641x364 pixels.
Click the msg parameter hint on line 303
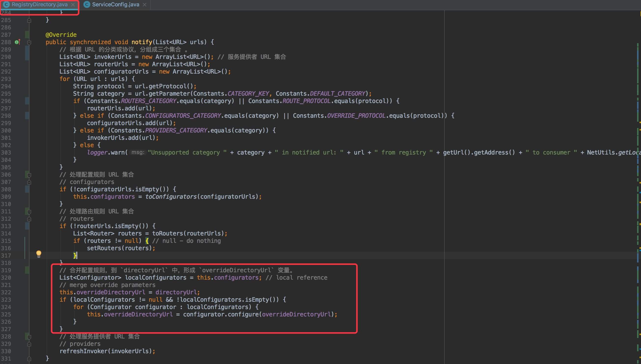coord(138,152)
